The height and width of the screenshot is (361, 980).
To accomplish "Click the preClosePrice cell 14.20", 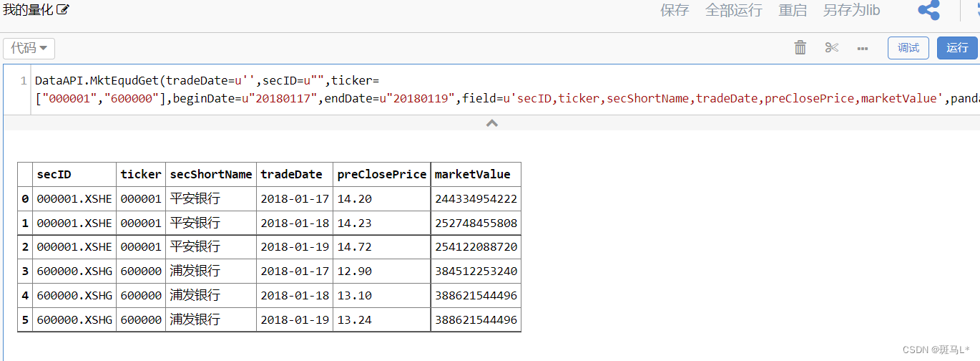I will [x=382, y=199].
